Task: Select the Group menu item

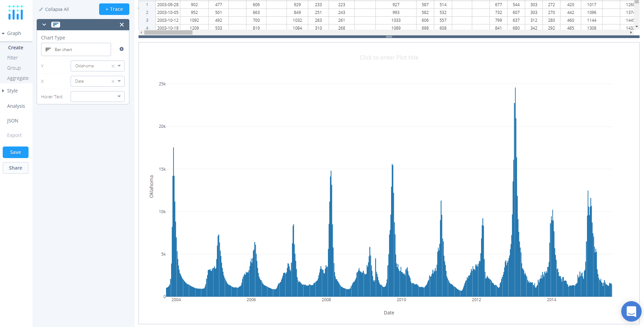Action: pos(14,68)
